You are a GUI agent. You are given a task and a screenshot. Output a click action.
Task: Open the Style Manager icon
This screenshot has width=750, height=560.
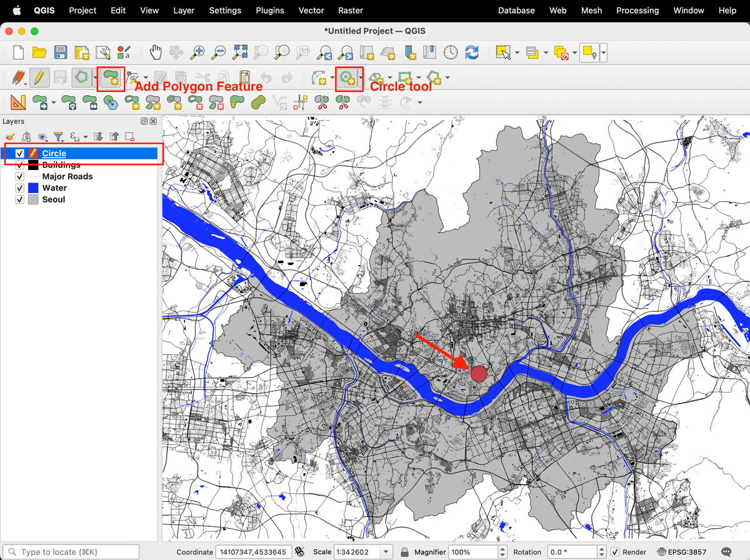pos(124,52)
